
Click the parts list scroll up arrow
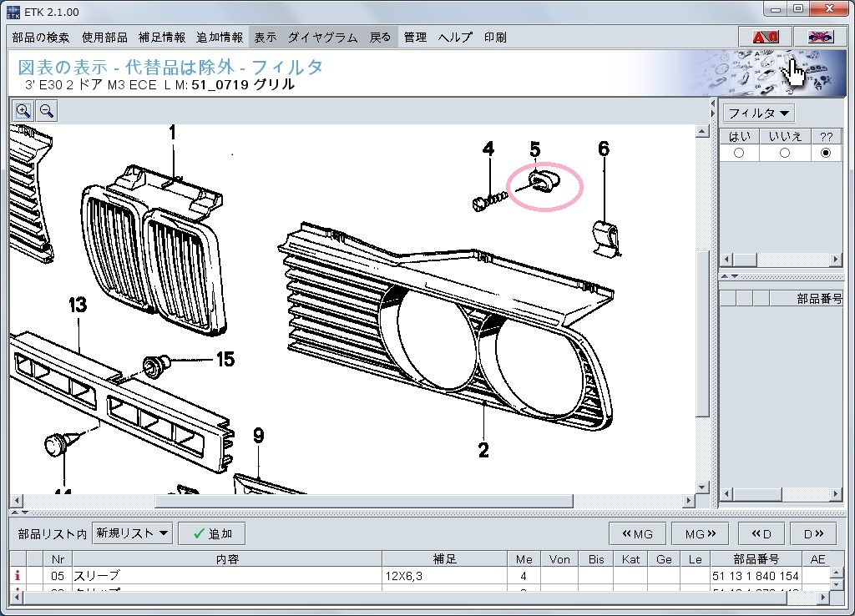837,573
